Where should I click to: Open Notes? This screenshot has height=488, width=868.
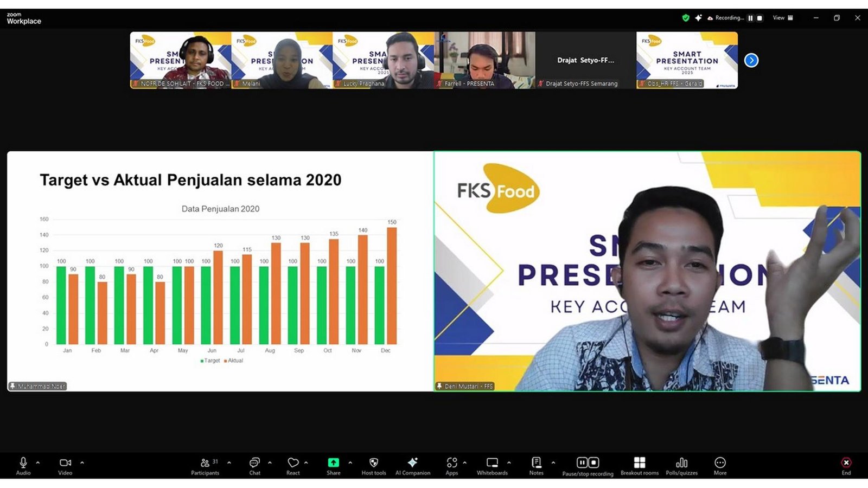pyautogui.click(x=537, y=465)
